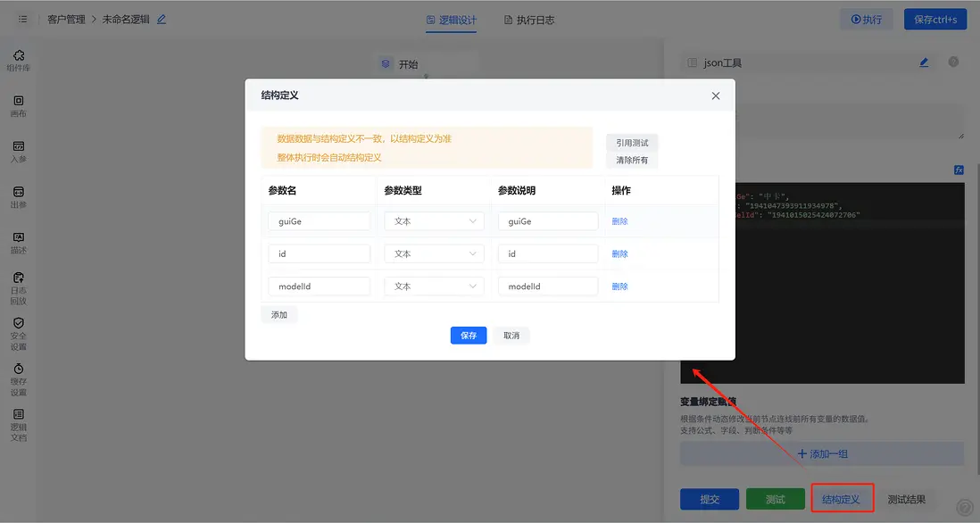Open the 日志回放 log replay panel

18,289
